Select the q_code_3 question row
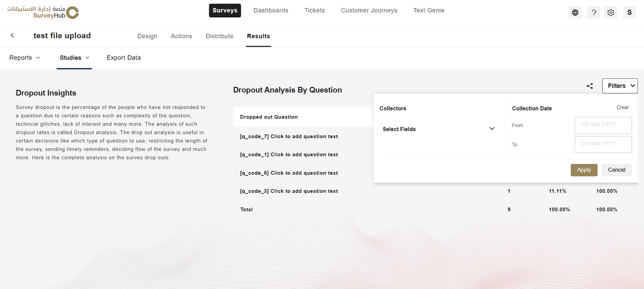 point(289,191)
